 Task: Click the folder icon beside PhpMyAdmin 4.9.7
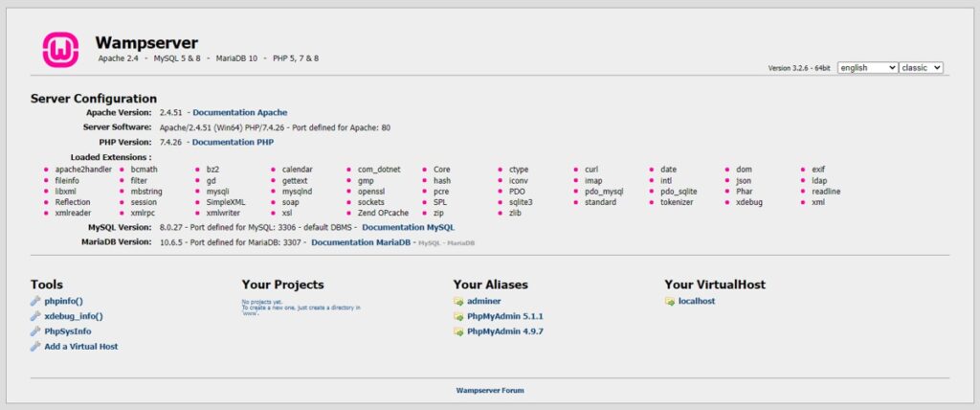[x=458, y=331]
